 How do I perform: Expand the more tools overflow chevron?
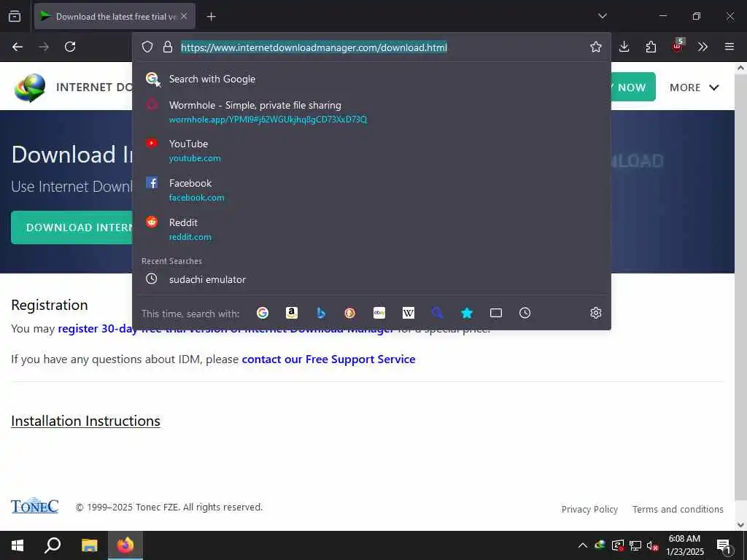[703, 47]
